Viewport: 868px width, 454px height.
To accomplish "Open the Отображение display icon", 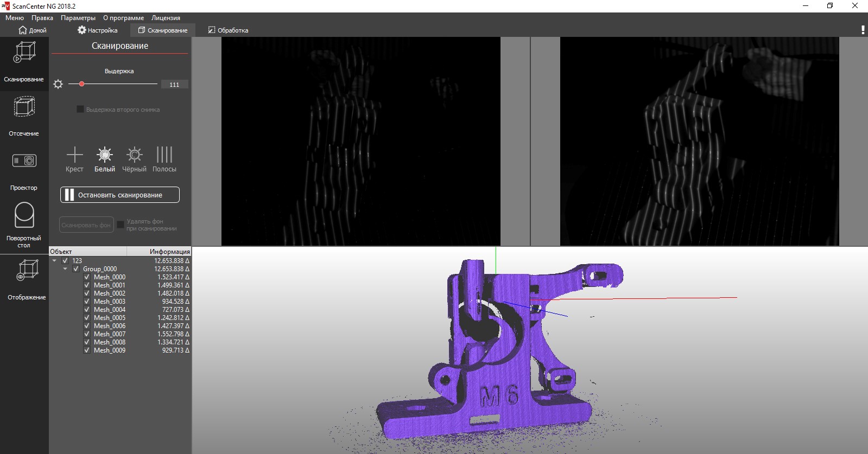I will click(27, 270).
